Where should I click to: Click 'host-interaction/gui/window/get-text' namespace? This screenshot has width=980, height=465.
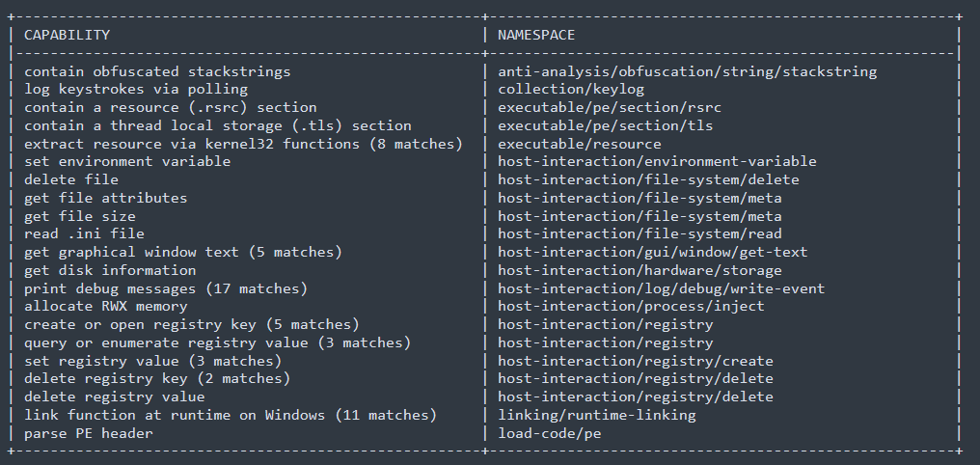[x=652, y=252]
